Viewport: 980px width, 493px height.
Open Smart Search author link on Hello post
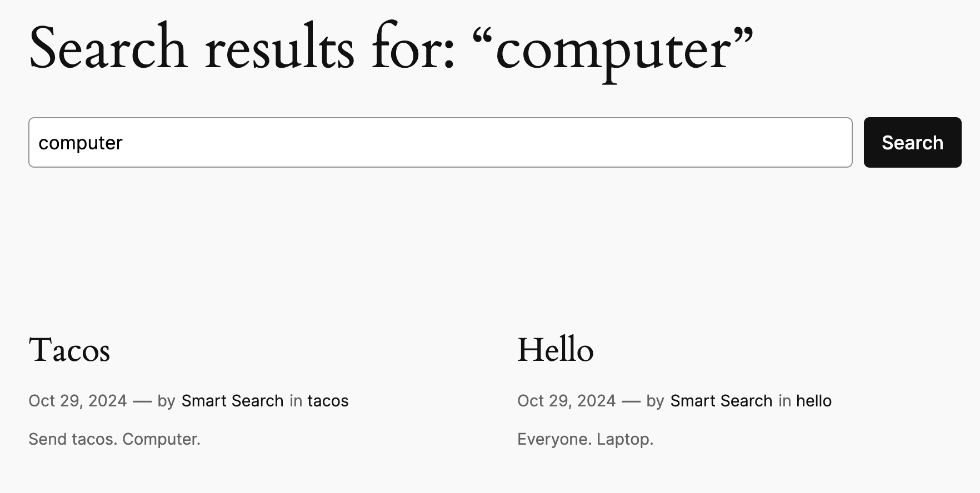pos(721,401)
